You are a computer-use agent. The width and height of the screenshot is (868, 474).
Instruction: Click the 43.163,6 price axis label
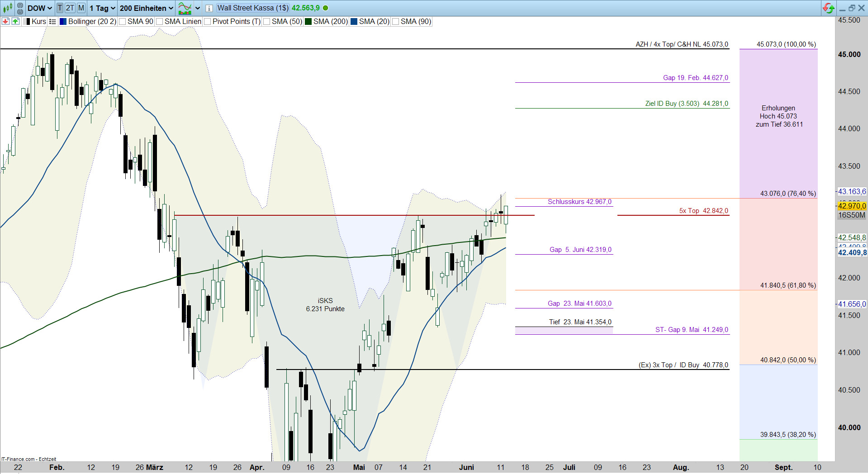[x=851, y=191]
